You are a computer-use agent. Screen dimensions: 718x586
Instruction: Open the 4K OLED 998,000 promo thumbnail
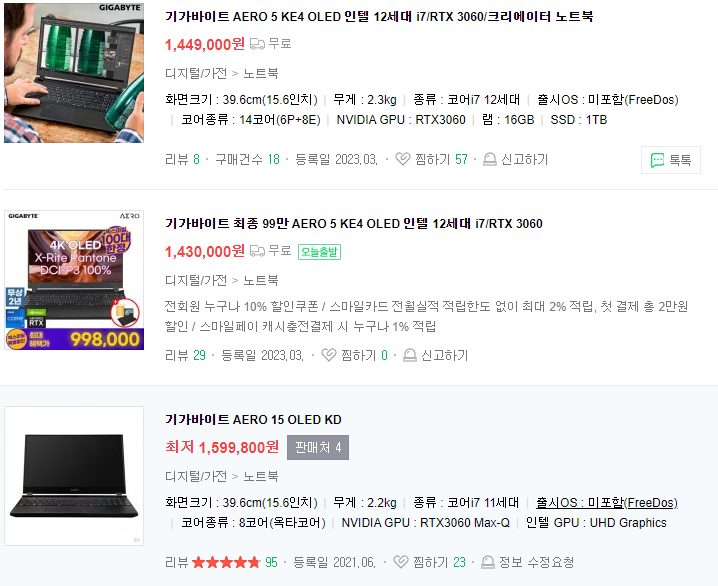(x=74, y=280)
